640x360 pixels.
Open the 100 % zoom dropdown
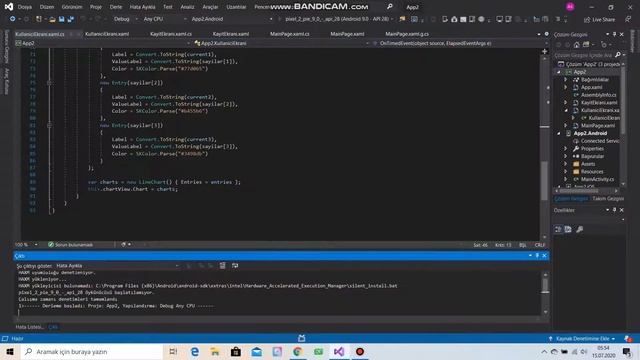pyautogui.click(x=26, y=244)
